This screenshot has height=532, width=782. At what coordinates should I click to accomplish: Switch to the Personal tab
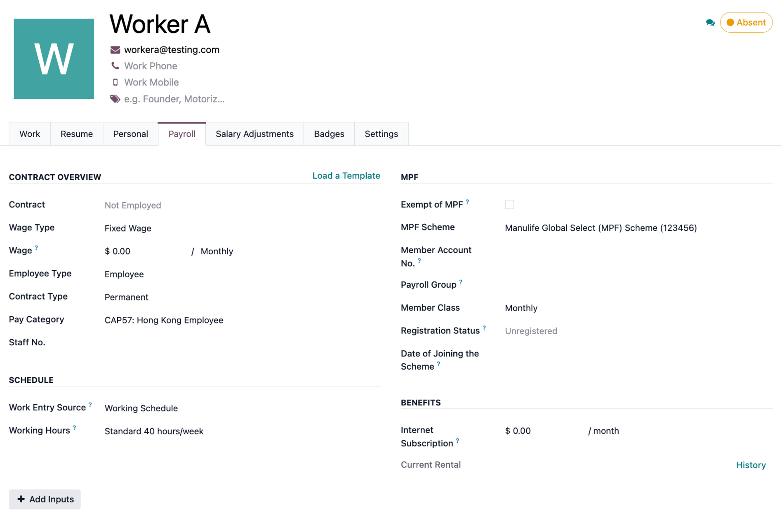(130, 134)
